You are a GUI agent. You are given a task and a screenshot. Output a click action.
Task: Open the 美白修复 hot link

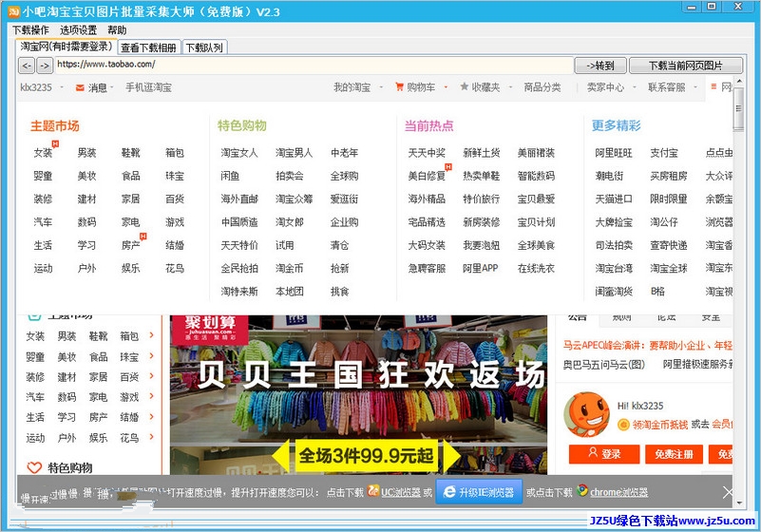pyautogui.click(x=427, y=176)
